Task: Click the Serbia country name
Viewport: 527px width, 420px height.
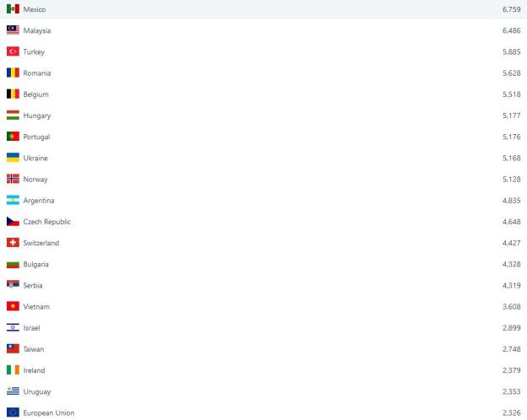Action: (x=33, y=285)
